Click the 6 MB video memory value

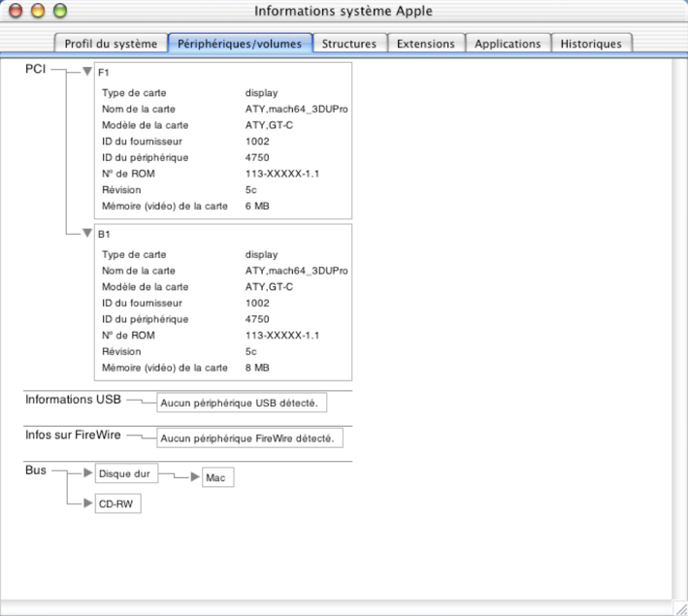257,207
